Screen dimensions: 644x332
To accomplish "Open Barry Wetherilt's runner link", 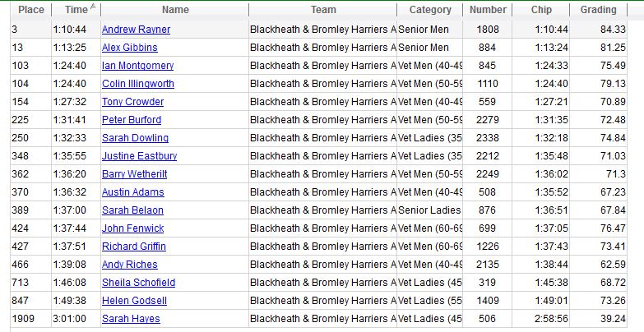I will click(135, 174).
